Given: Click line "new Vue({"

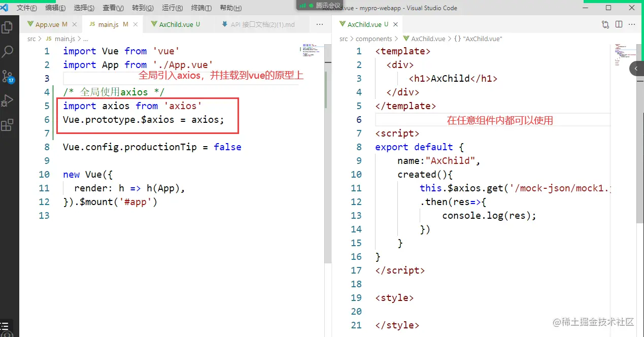Looking at the screenshot, I should click(88, 175).
